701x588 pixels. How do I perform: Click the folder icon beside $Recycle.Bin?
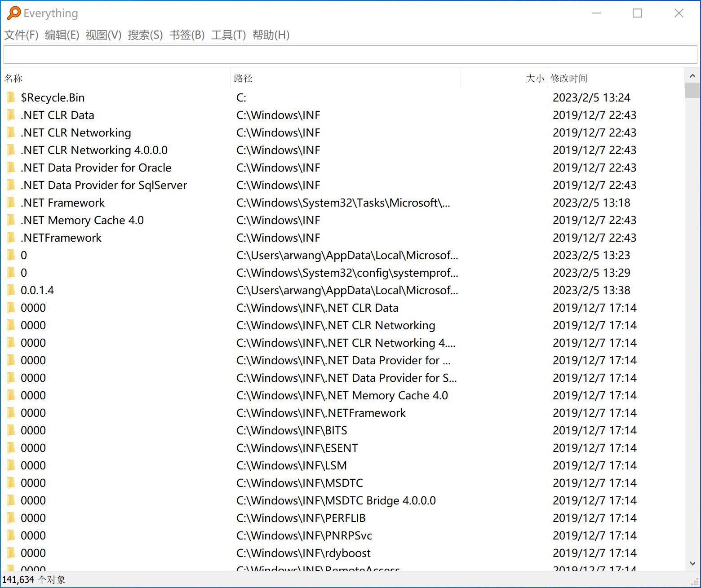pos(11,97)
